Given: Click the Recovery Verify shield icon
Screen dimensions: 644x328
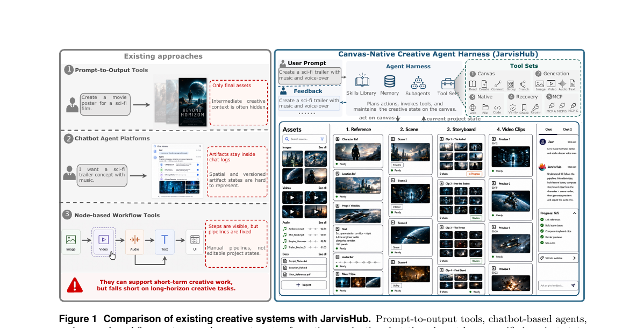Looking at the screenshot, I should [x=513, y=108].
